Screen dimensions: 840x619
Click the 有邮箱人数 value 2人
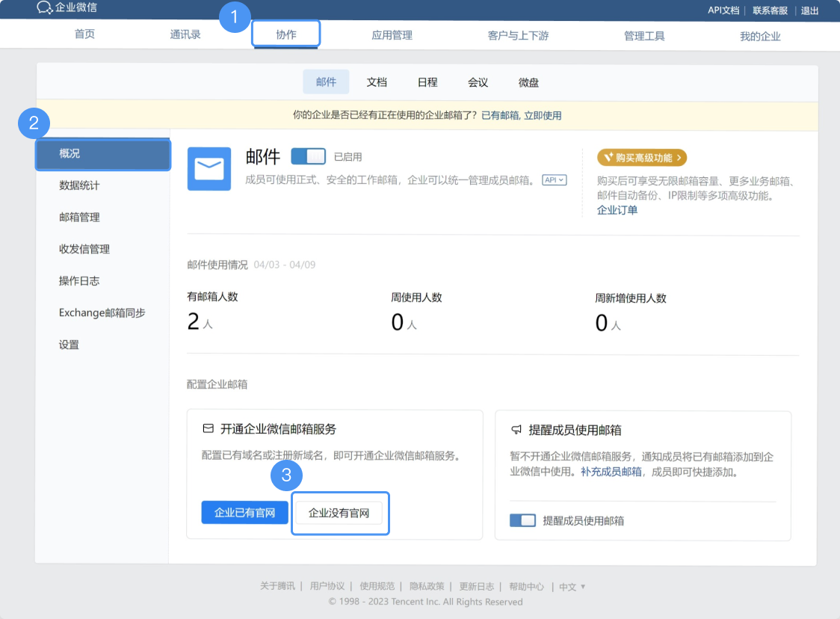click(x=200, y=321)
